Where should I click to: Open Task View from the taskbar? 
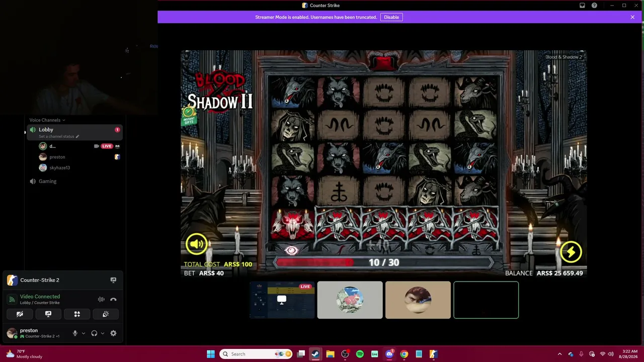[301, 354]
